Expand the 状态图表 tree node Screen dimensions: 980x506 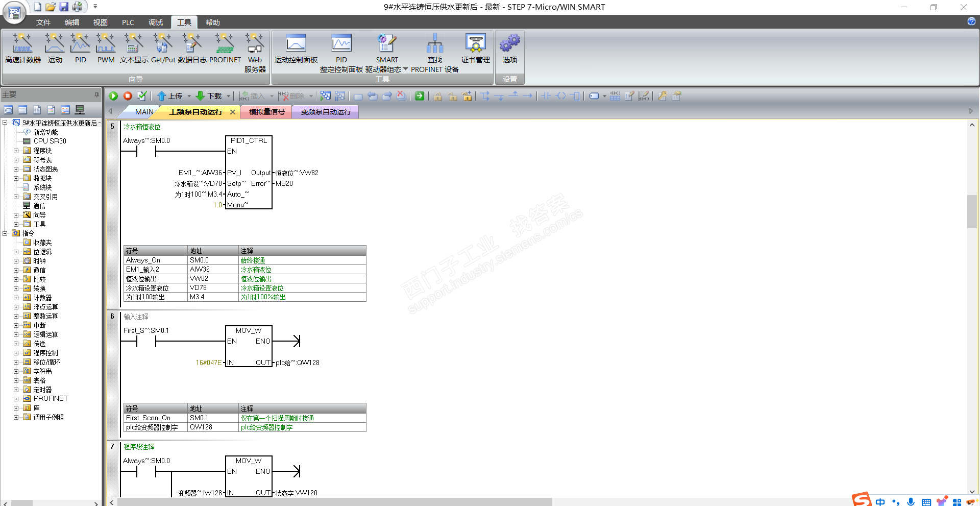[x=16, y=169]
